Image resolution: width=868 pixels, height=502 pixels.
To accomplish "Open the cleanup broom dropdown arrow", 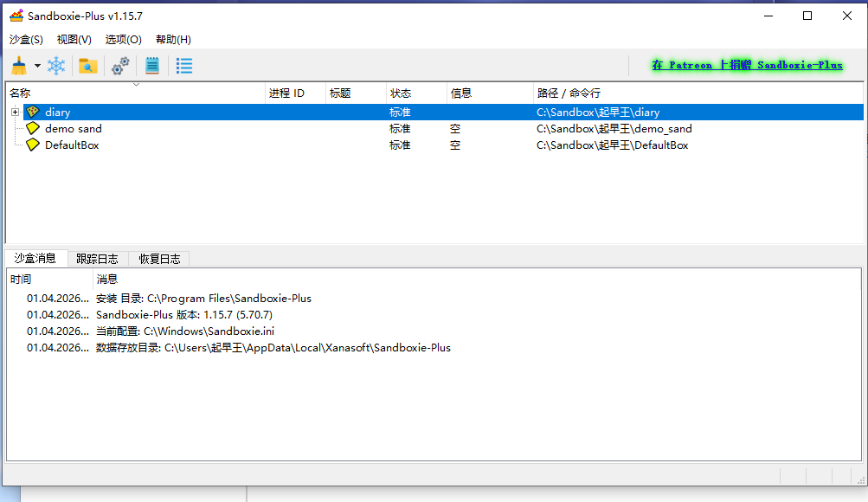I will pos(37,66).
